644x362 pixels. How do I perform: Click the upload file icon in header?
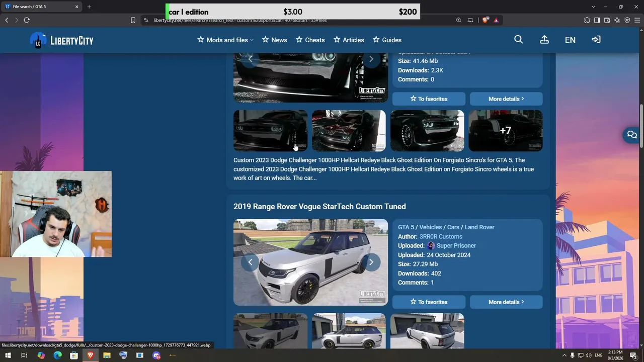coord(544,40)
